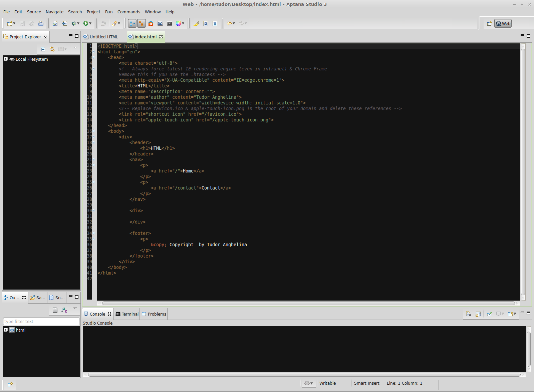Viewport: 534px width, 392px height.
Task: Click the green Run button icon
Action: pos(86,23)
